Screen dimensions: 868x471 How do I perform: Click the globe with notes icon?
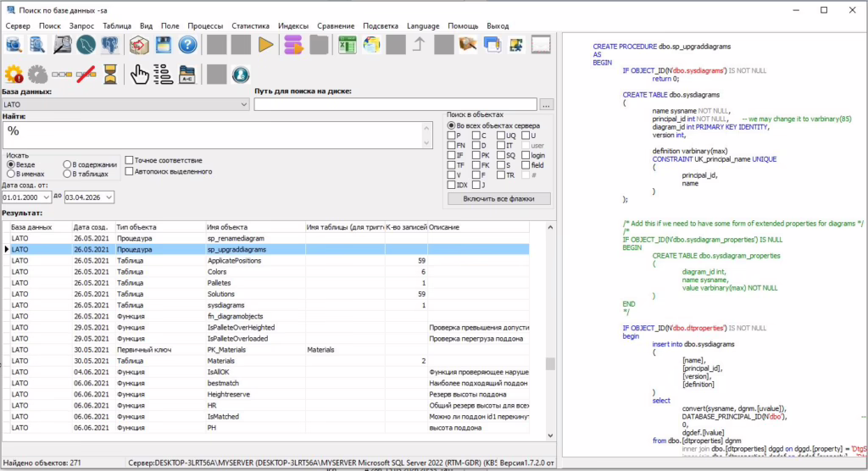point(371,45)
